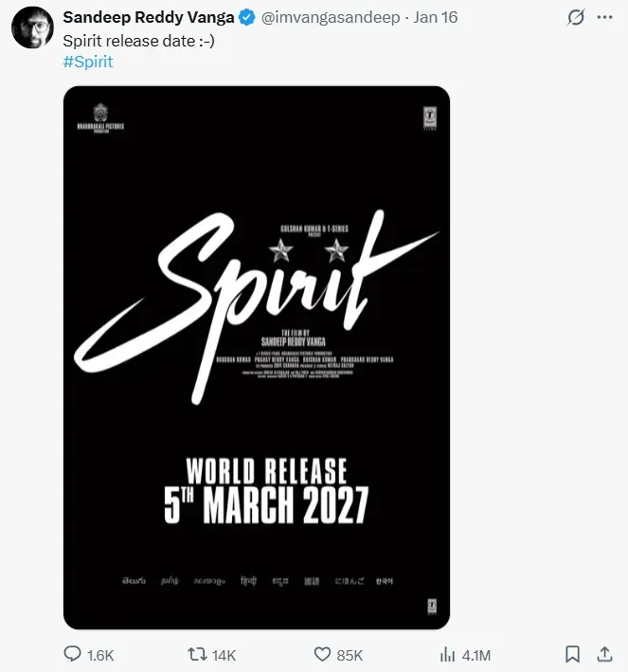Image resolution: width=628 pixels, height=672 pixels.
Task: Click the reply speech bubble icon
Action: tap(73, 654)
